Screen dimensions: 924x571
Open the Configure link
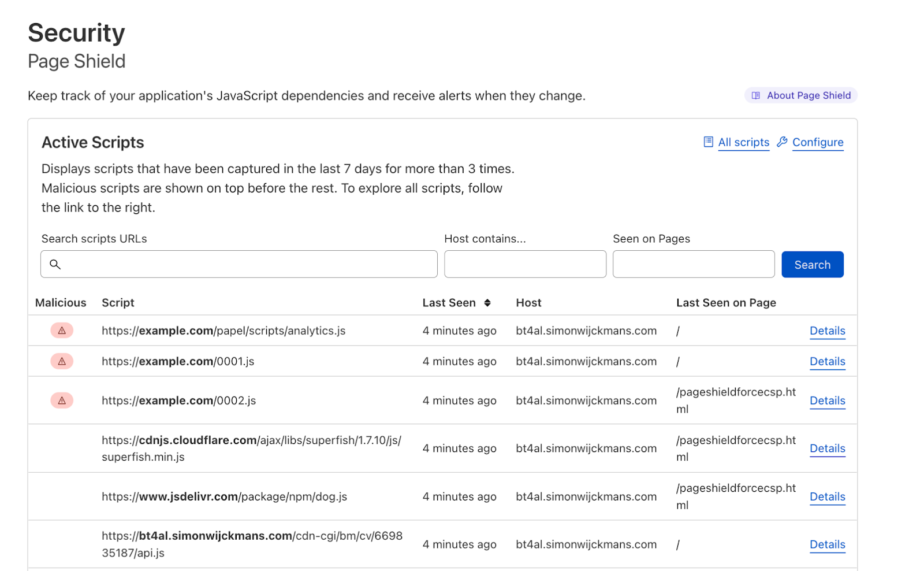[818, 142]
